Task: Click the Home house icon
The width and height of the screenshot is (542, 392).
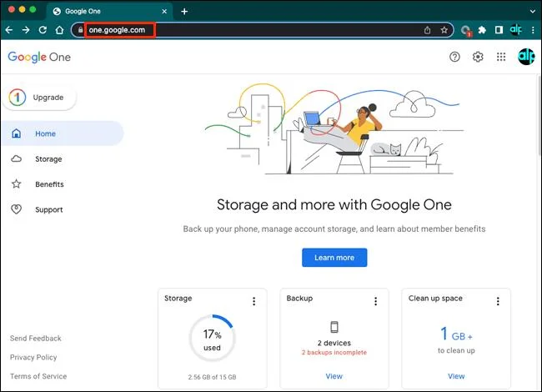Action: tap(16, 133)
